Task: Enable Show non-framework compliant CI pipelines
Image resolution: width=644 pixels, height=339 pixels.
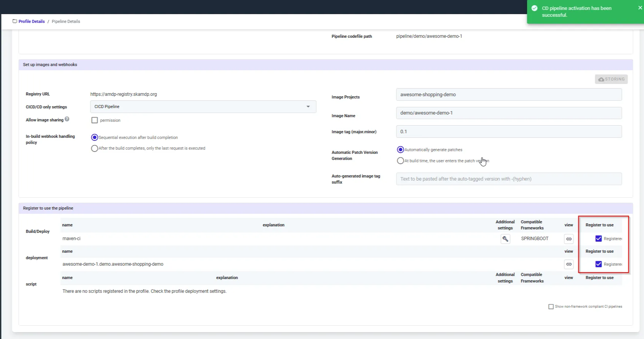Action: (551, 307)
